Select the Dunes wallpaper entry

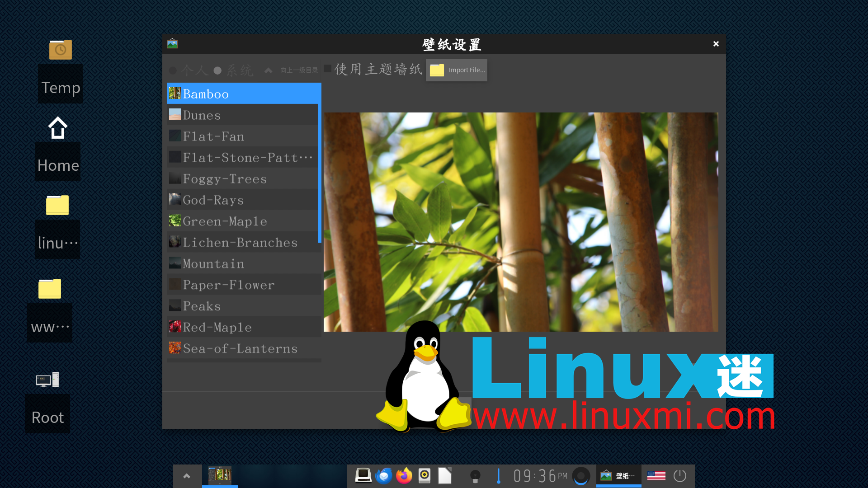[x=242, y=115]
